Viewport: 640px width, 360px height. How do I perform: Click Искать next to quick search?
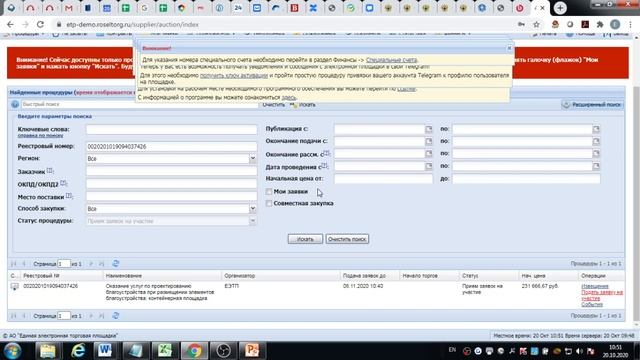pyautogui.click(x=303, y=105)
